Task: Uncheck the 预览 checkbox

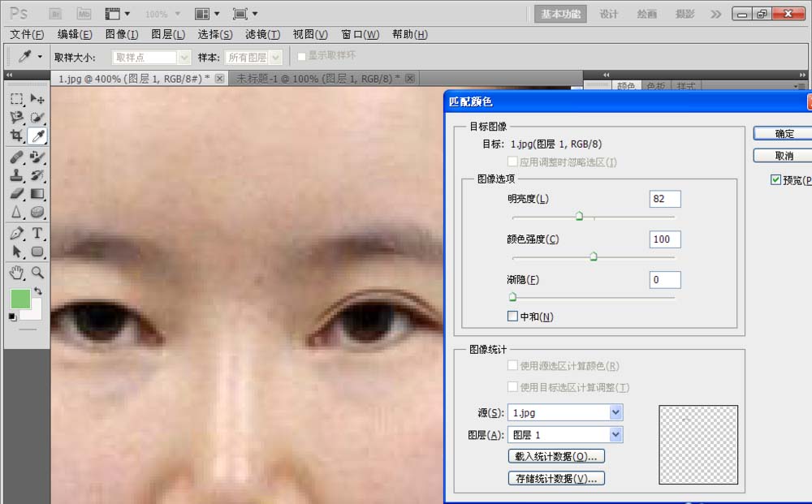Action: coord(775,180)
